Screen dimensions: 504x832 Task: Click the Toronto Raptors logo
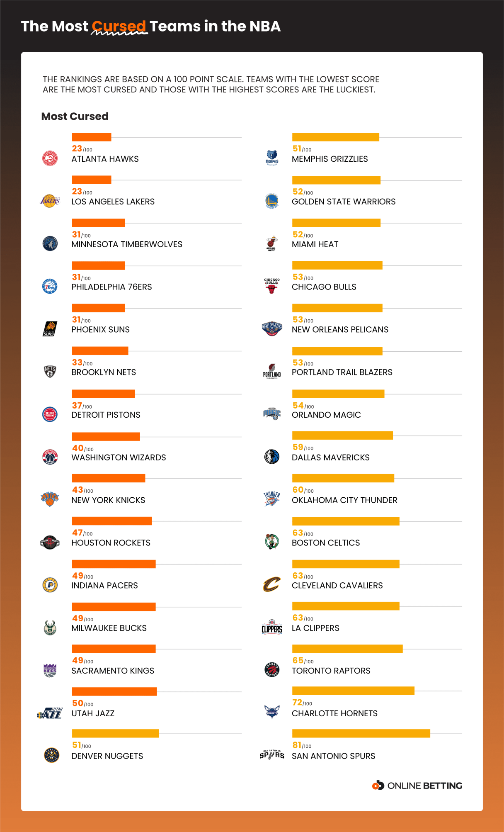click(272, 669)
